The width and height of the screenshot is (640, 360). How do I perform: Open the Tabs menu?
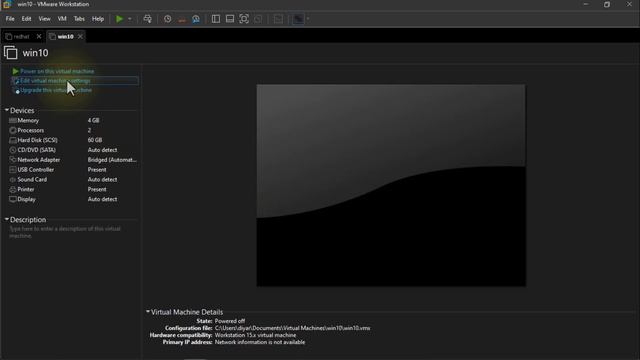[x=79, y=19]
